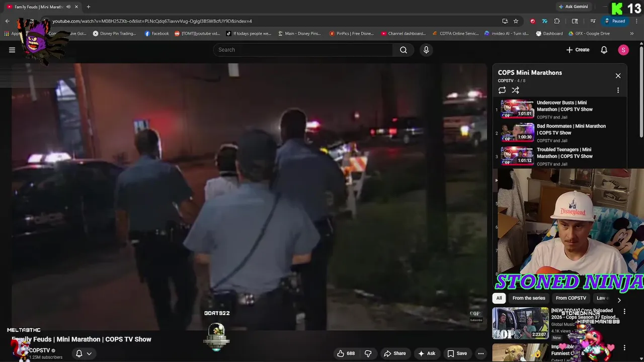Screen dimensions: 644x362
Task: Show more filter chips with arrow
Action: click(619, 300)
